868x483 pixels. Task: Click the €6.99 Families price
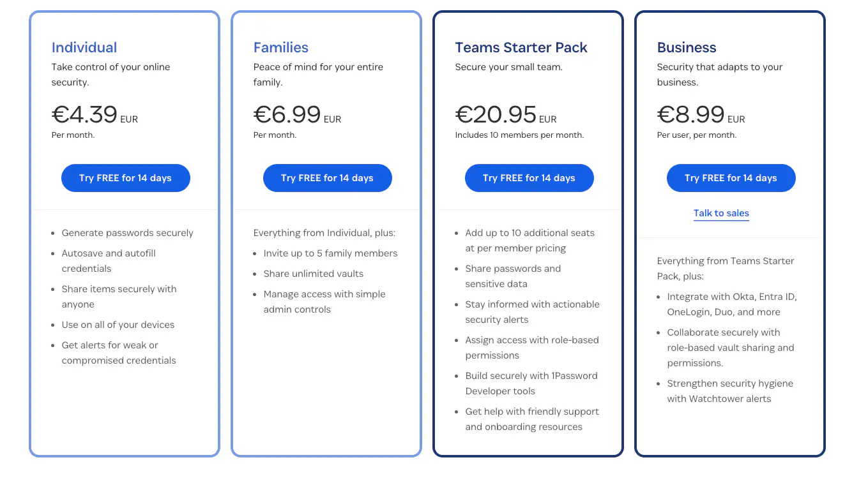coord(286,115)
